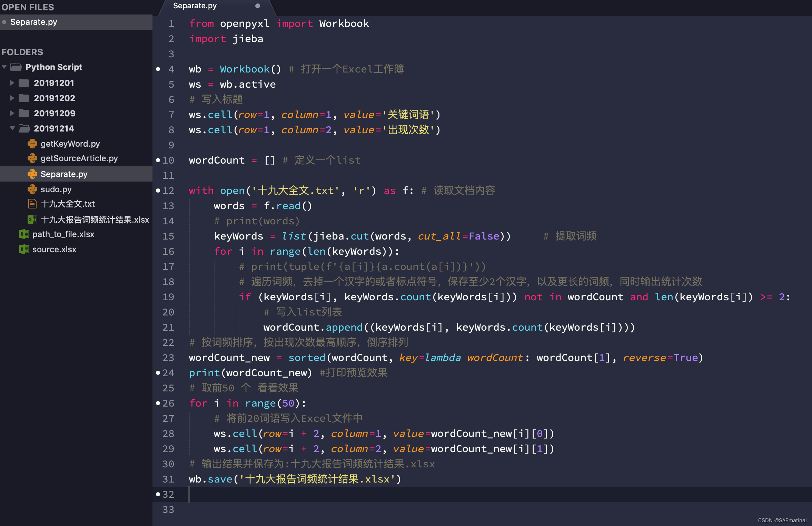Click the Python icon next to getSourceArticle.py

point(32,158)
